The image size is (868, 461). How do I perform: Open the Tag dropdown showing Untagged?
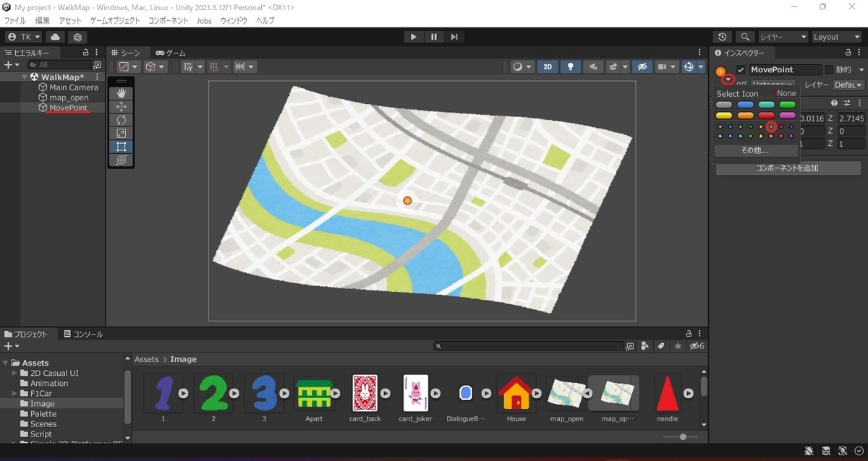pos(772,85)
